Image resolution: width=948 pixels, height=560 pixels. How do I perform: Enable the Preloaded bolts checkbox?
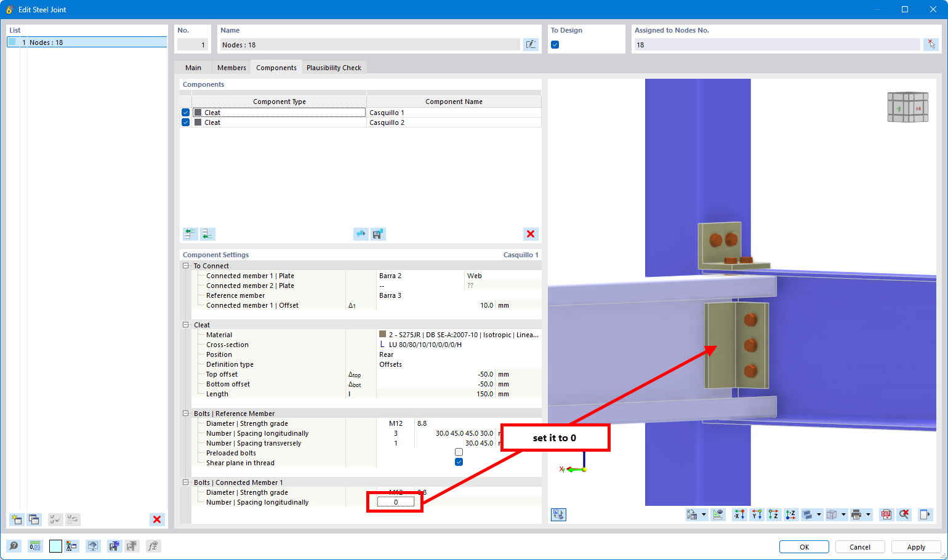click(459, 452)
